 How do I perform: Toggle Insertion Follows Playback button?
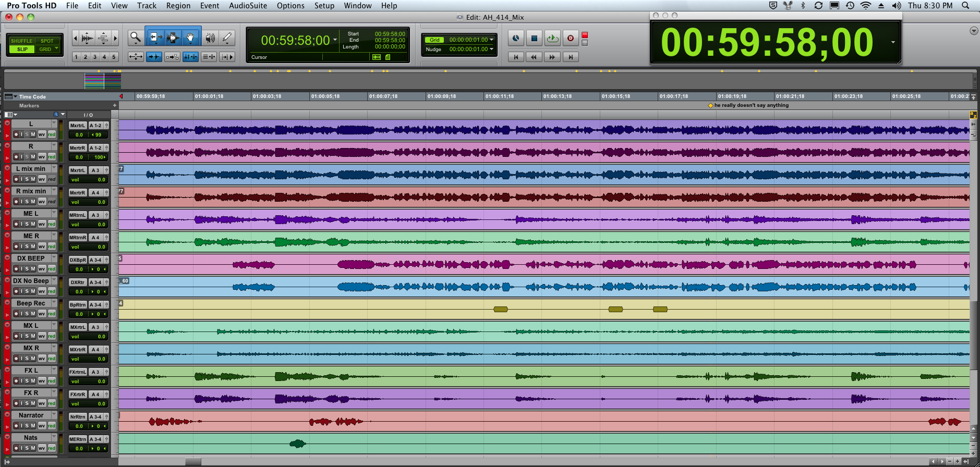(x=227, y=56)
